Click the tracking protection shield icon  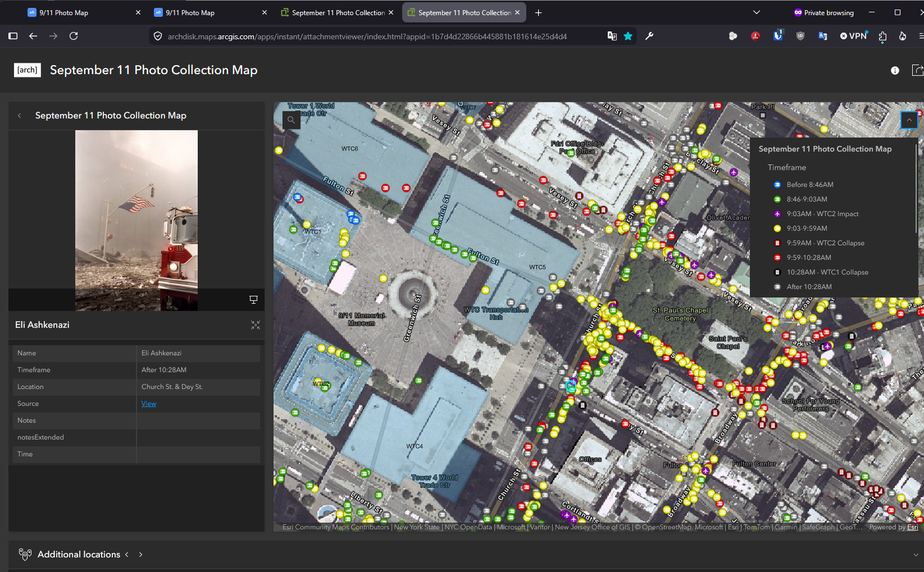click(x=158, y=36)
